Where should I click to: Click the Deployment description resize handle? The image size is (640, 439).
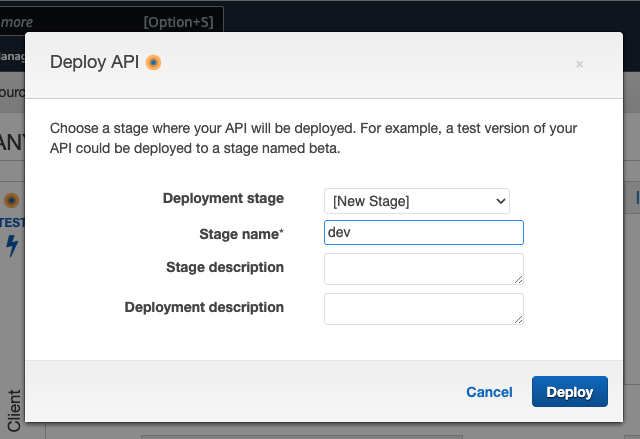tap(518, 319)
